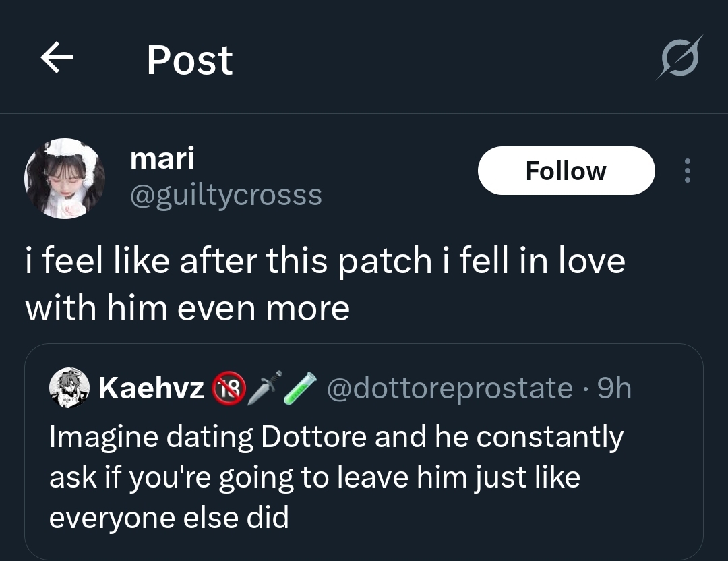Tap the display name mari
Viewport: 728px width, 561px height.
point(162,159)
